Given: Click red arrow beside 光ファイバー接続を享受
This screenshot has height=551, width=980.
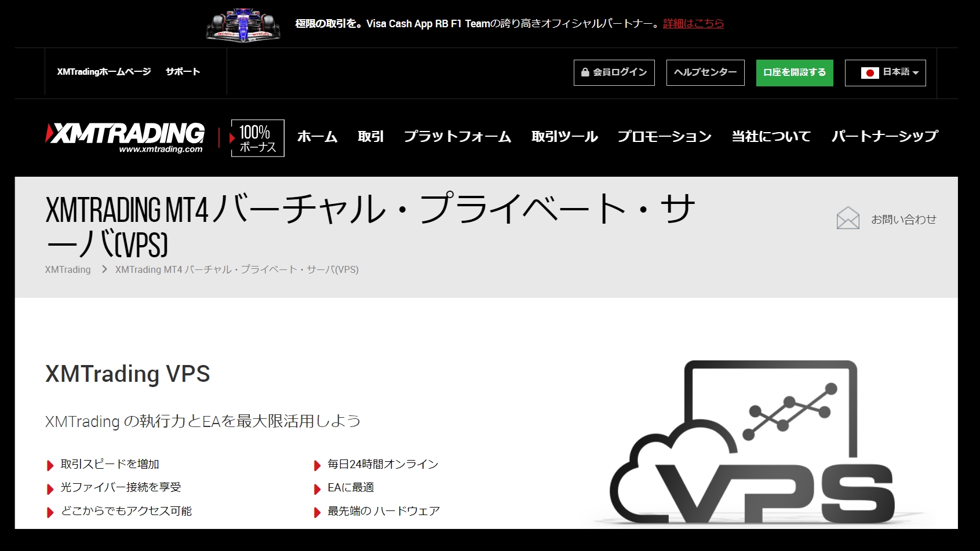Looking at the screenshot, I should (50, 489).
